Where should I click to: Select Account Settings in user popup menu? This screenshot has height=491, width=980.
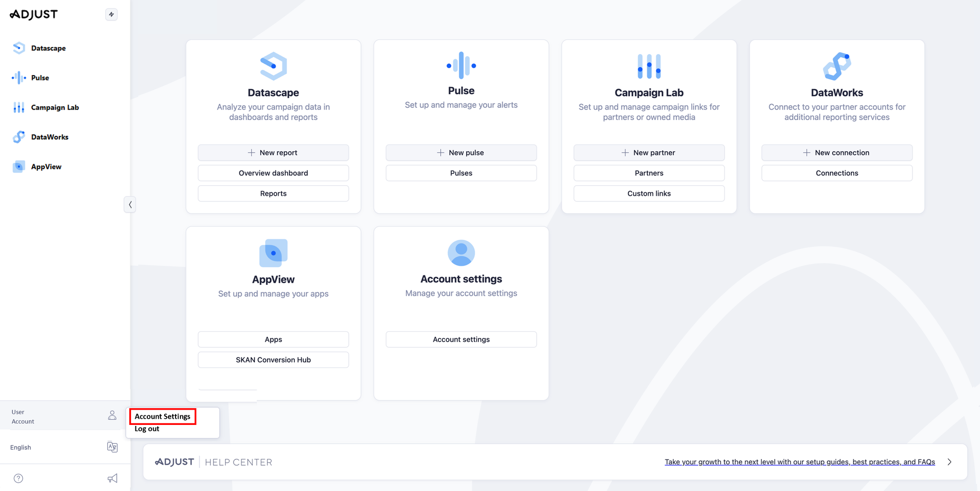click(163, 416)
